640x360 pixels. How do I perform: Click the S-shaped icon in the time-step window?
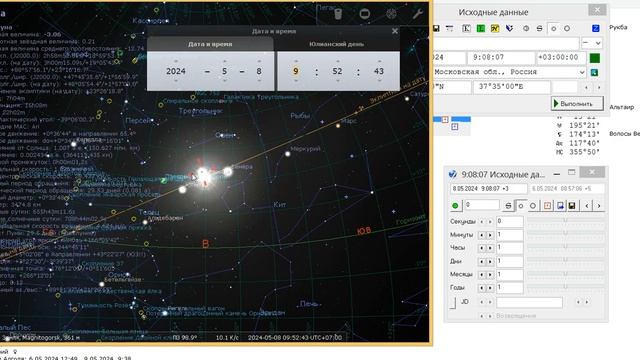click(x=508, y=206)
